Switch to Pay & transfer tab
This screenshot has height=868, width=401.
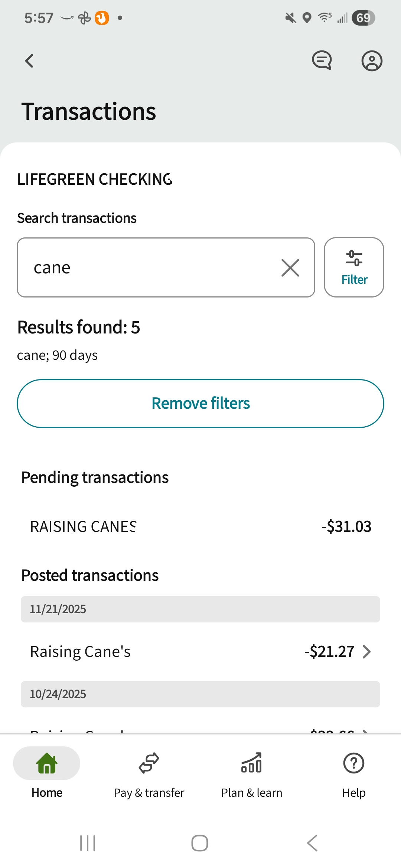point(149,773)
